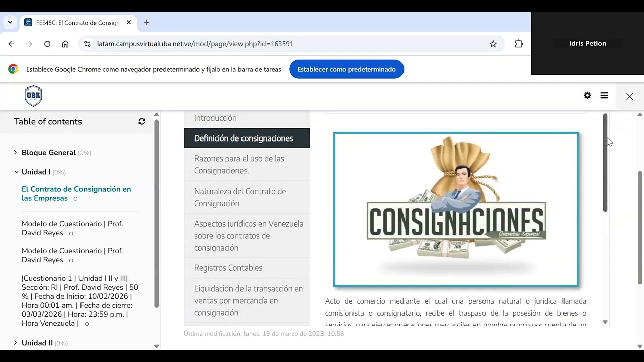Click the table of contents scrollbar thumb
Image resolution: width=644 pixels, height=362 pixels.
coord(156,213)
